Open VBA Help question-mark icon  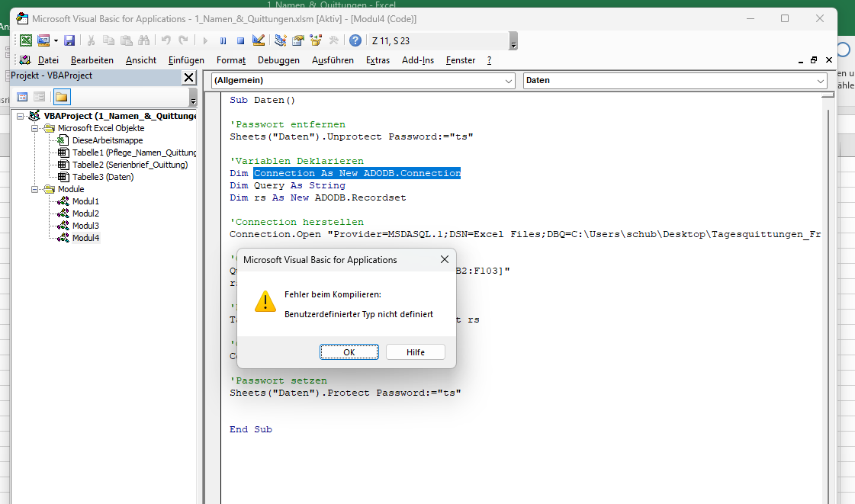click(355, 40)
